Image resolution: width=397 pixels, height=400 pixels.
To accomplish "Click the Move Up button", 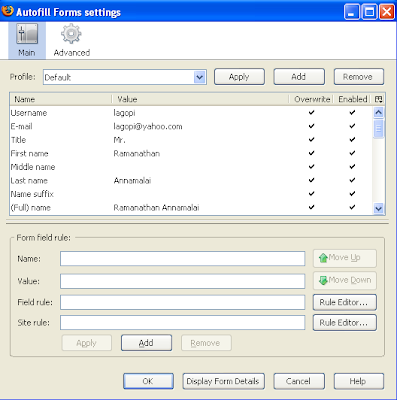I will pos(345,258).
